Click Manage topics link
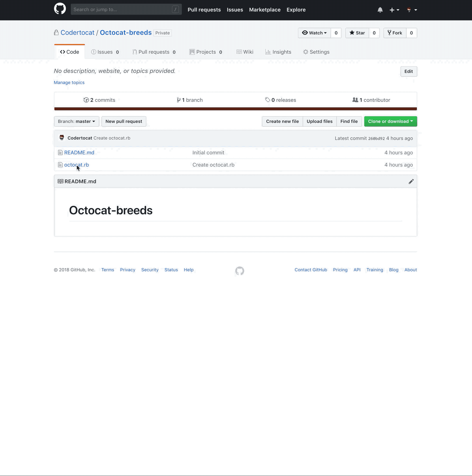 tap(69, 82)
